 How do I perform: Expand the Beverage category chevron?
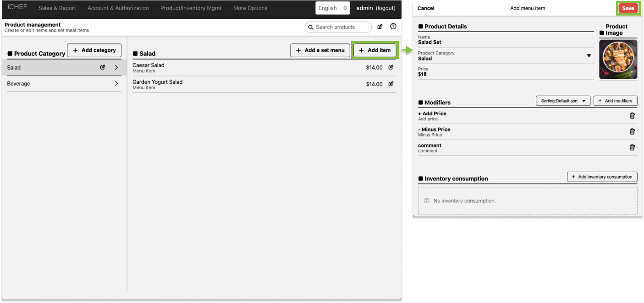pyautogui.click(x=116, y=84)
